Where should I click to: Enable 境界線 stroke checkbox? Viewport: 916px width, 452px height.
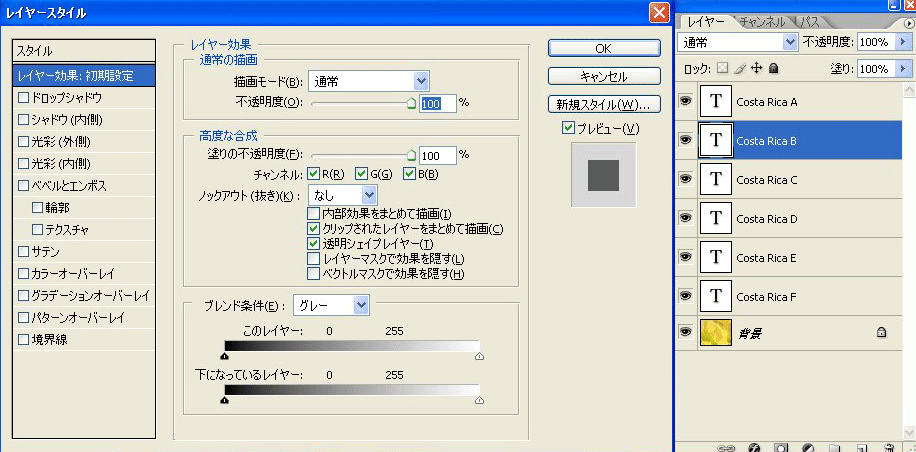(x=23, y=339)
